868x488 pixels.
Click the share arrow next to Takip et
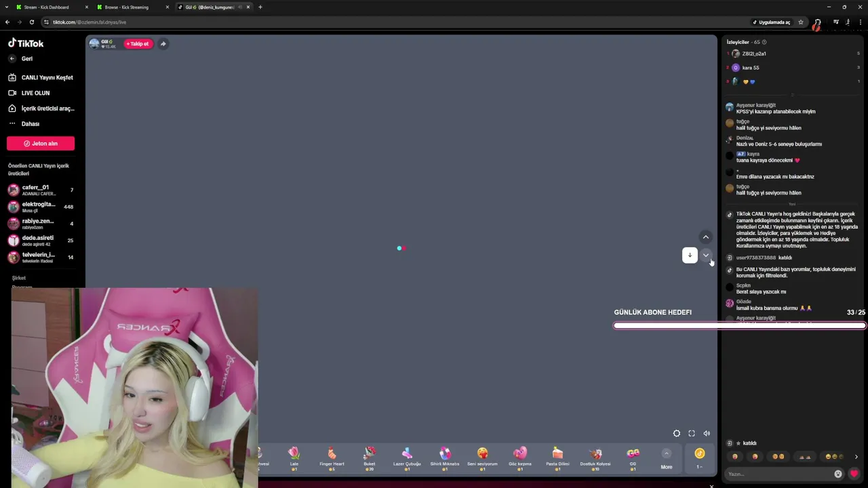tap(163, 44)
